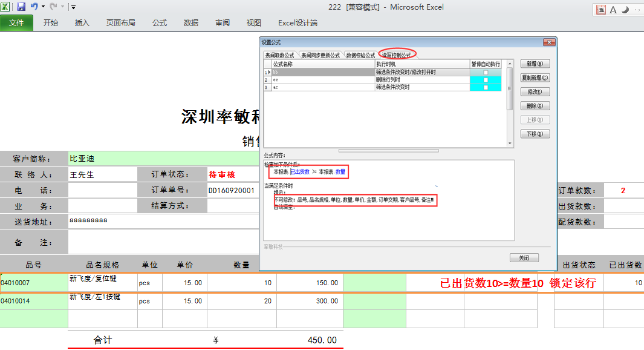Screen dimensions: 644x350
Task: Toggle 暂停自动执行 checkbox for formula ac
Action: point(486,87)
